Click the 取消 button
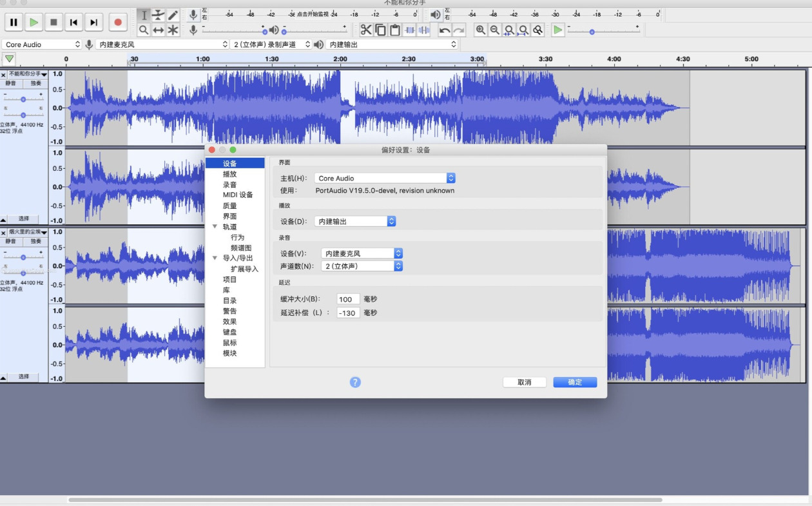 (x=525, y=382)
